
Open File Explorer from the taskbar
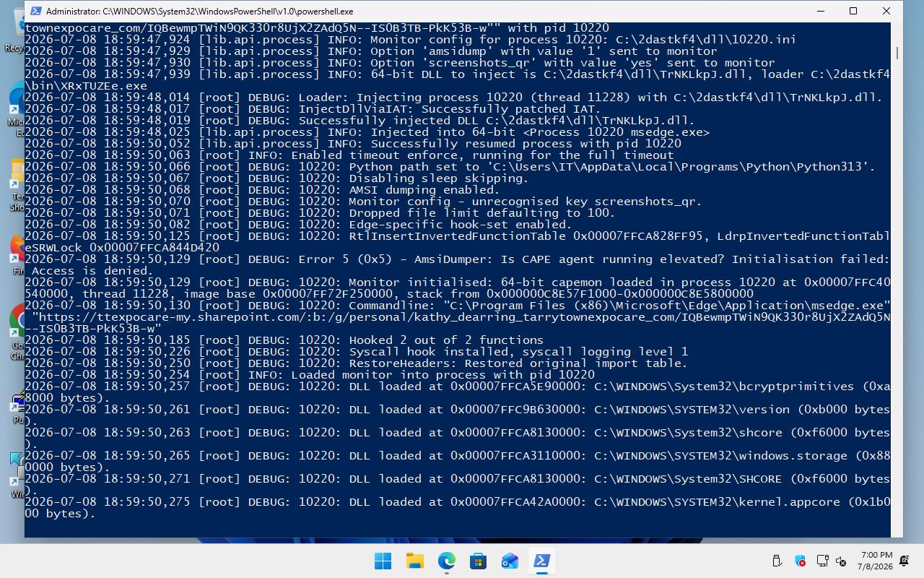415,561
